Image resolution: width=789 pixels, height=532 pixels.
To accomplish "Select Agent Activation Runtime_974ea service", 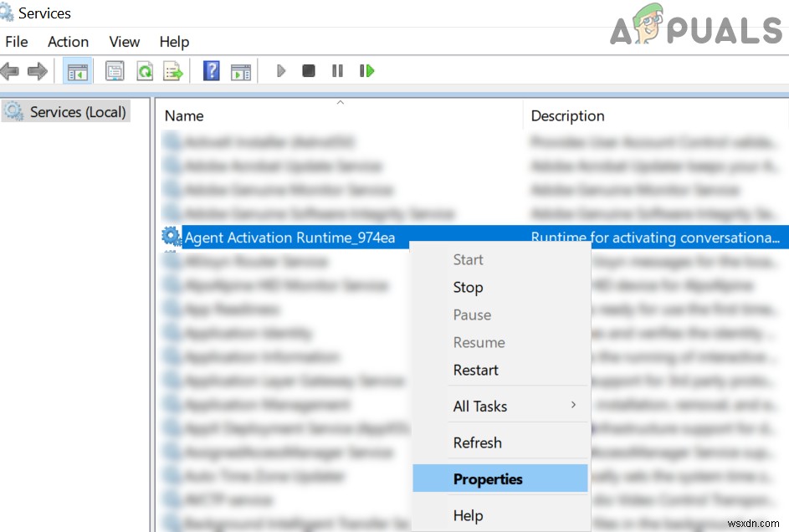I will coord(289,238).
